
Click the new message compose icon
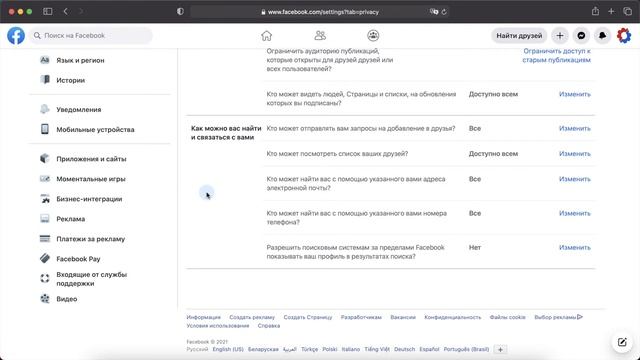pyautogui.click(x=622, y=342)
